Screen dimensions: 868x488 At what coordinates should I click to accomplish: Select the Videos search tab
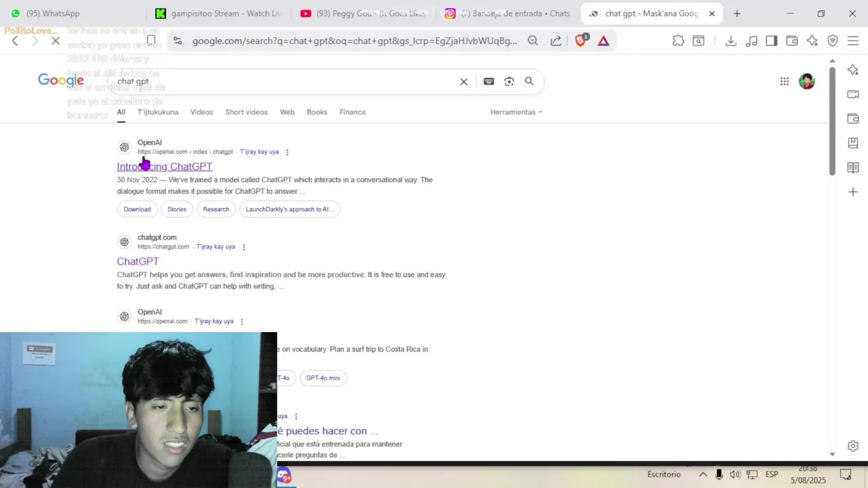(x=201, y=112)
